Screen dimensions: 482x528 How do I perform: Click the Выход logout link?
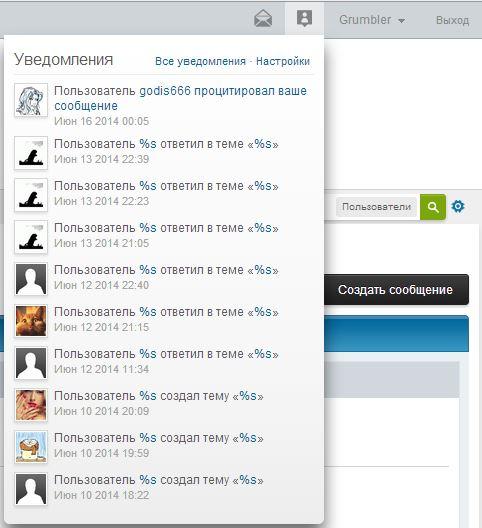[x=452, y=20]
